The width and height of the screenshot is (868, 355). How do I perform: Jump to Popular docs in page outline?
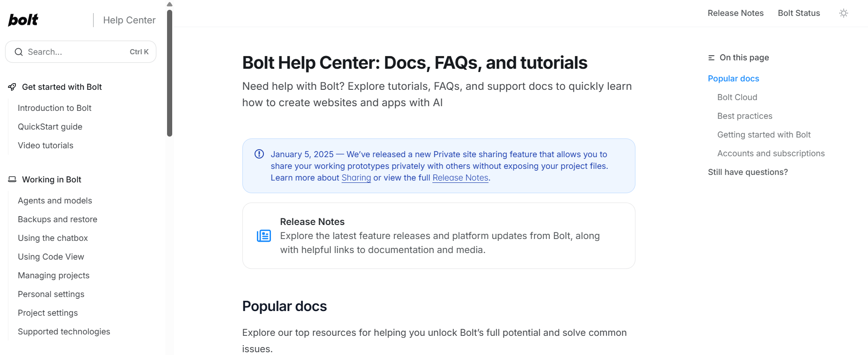(733, 79)
